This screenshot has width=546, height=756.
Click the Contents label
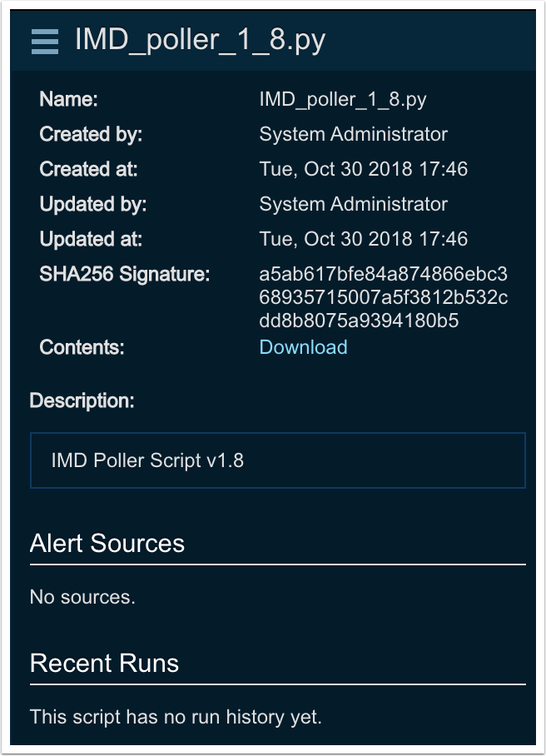click(82, 347)
